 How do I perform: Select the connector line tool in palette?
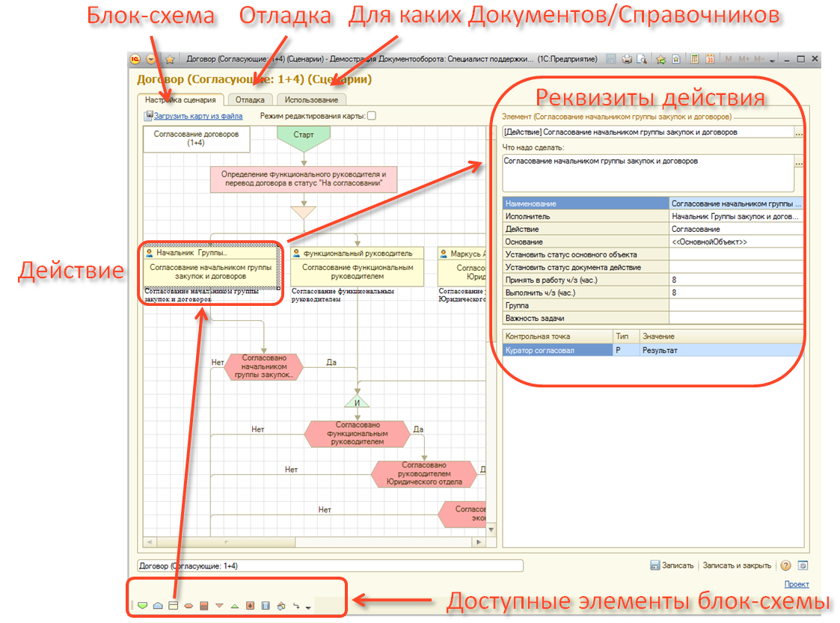coord(296,606)
